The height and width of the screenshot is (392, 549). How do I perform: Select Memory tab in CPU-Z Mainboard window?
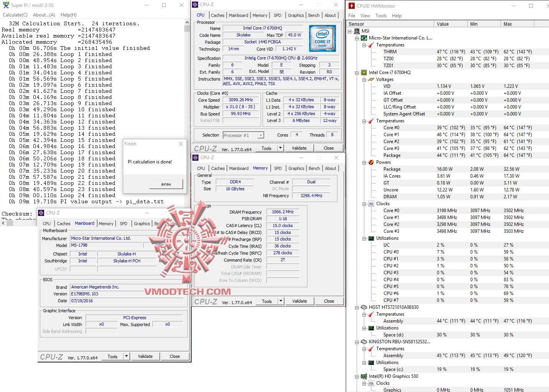point(106,224)
